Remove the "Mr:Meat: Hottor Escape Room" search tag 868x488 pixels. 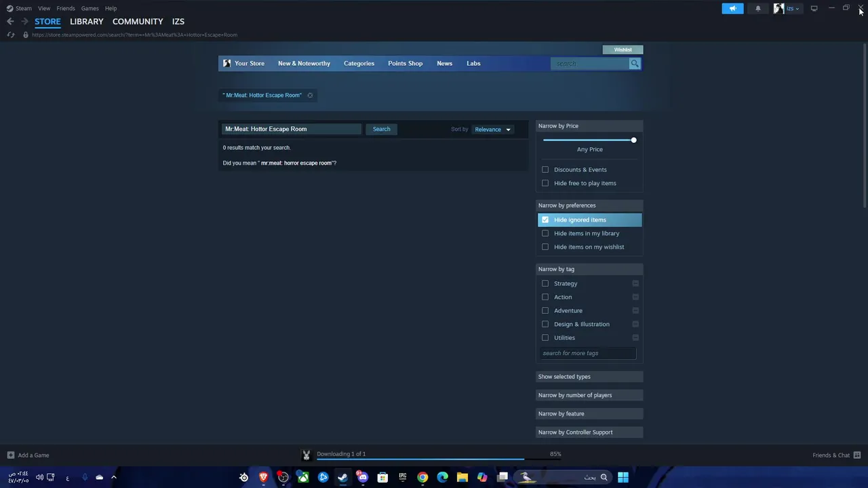coord(310,95)
